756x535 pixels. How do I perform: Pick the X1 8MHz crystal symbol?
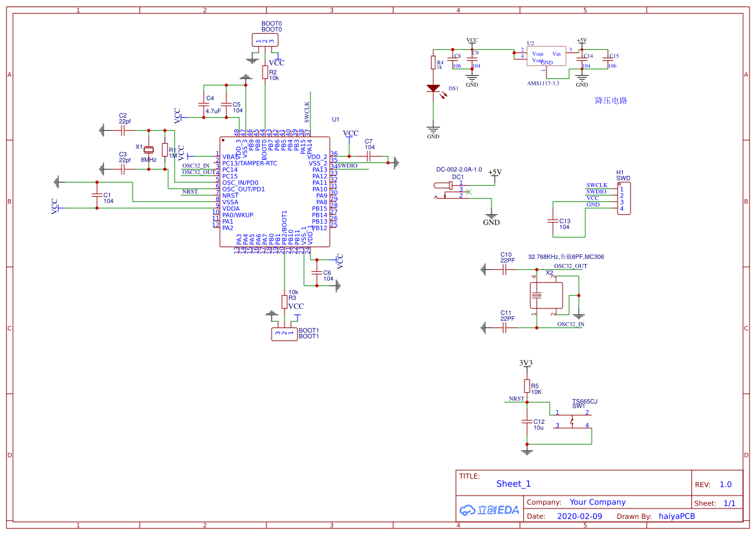pyautogui.click(x=149, y=149)
